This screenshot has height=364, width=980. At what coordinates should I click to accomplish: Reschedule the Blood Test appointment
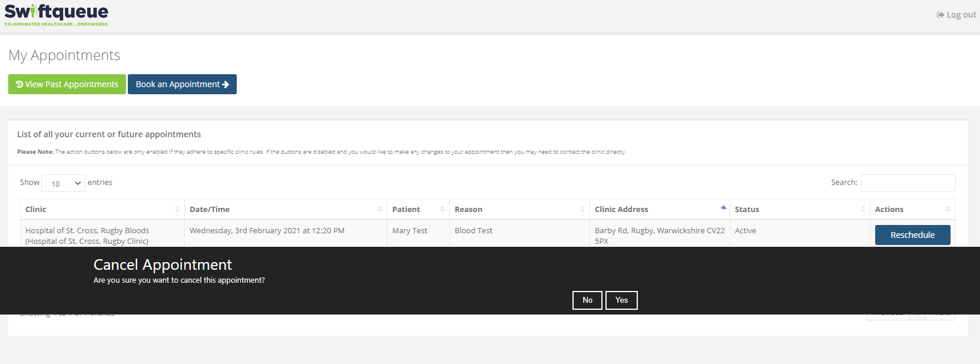[912, 235]
